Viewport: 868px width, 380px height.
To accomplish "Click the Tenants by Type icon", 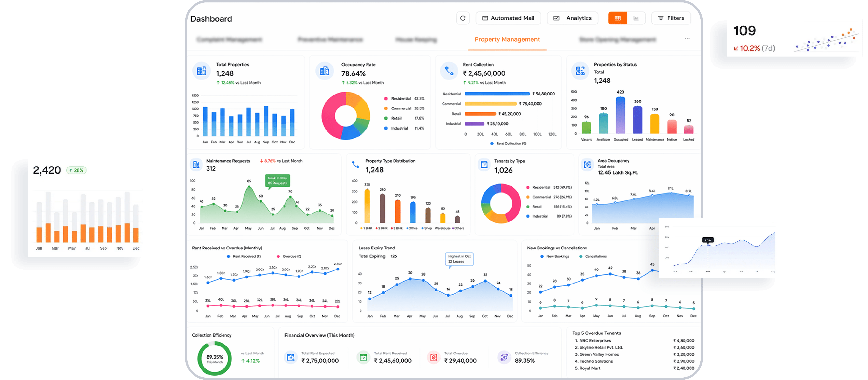I will pyautogui.click(x=484, y=165).
